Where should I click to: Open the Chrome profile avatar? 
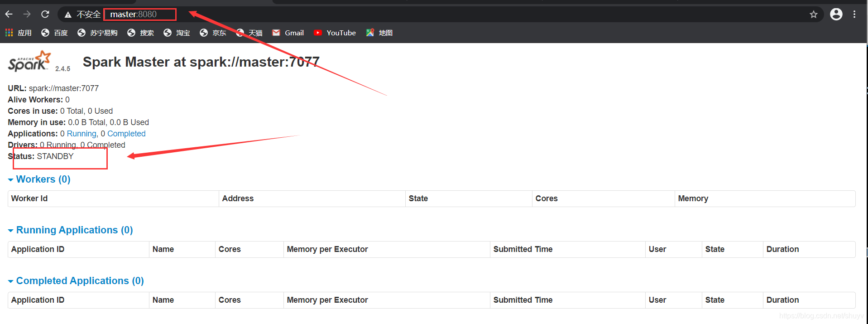836,15
